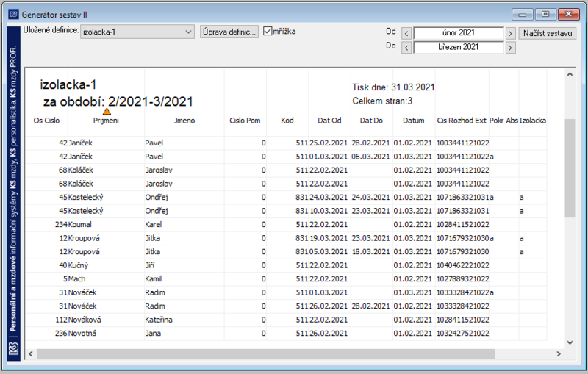Viewport: 588px width, 374px height.
Task: Click Cis Rozhod Ext column header
Action: (x=462, y=121)
